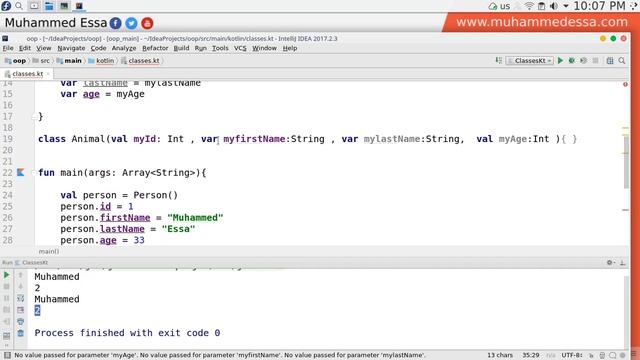Toggle scroll to end in console

pyautogui.click(x=21, y=310)
